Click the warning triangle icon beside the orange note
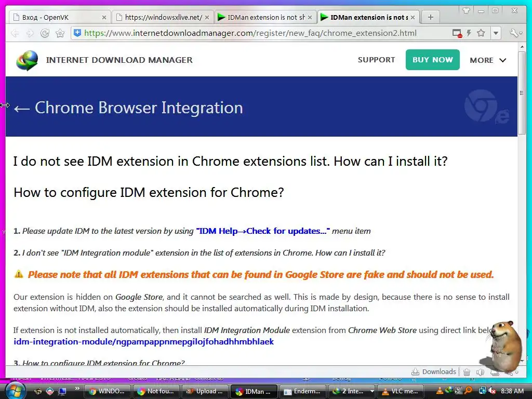Viewport: 532px width, 399px height. pyautogui.click(x=19, y=274)
